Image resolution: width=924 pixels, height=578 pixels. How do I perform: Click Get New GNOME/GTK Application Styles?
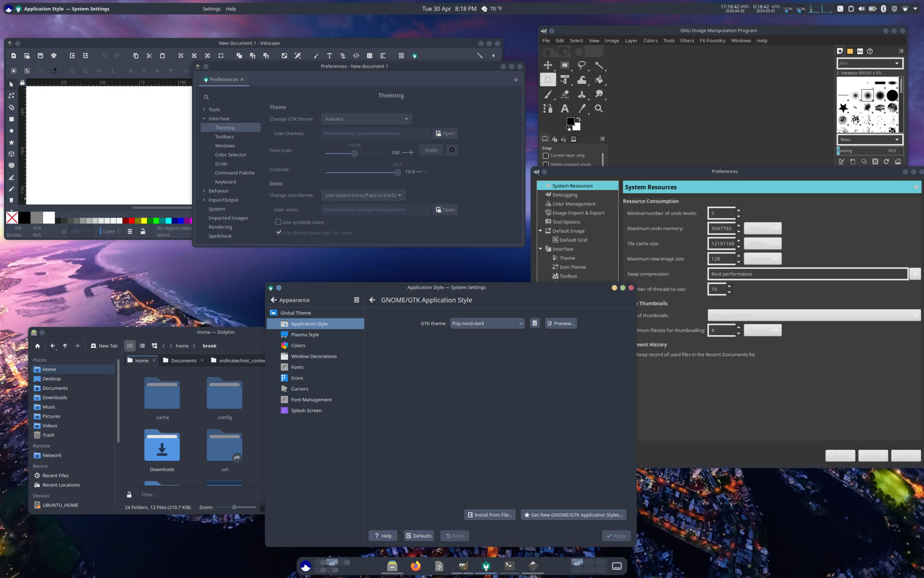point(573,515)
